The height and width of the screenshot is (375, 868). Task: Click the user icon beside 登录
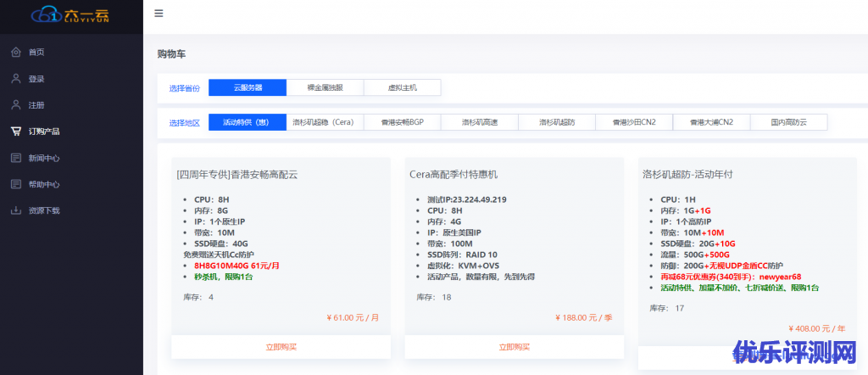(16, 79)
